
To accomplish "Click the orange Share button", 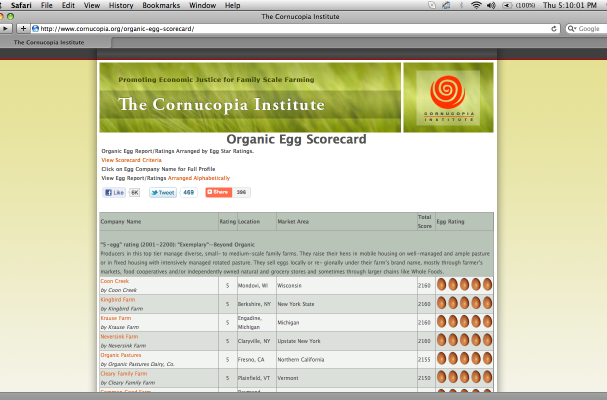I will [218, 192].
